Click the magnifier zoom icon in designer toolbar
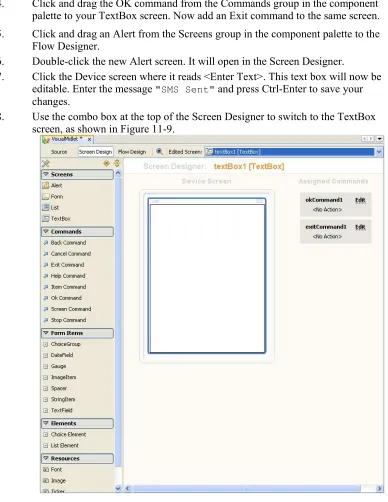This screenshot has height=502, width=388. (159, 152)
